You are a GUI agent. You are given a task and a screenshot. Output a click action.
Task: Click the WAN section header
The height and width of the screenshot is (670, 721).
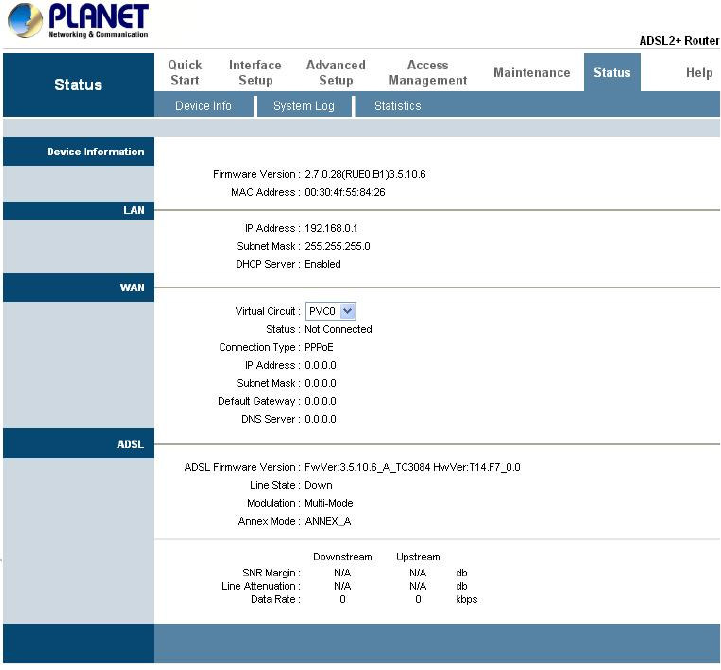point(79,287)
